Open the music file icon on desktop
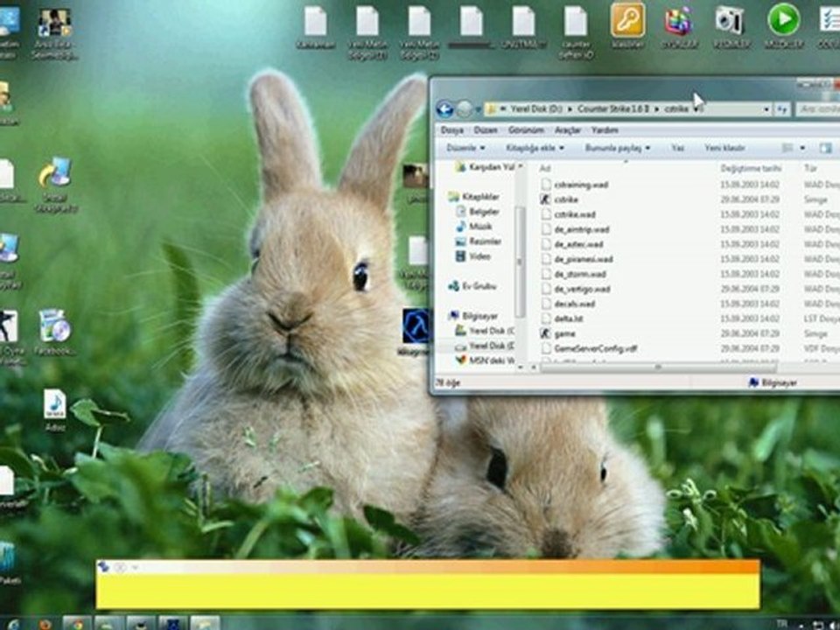The height and width of the screenshot is (630, 840). [x=55, y=404]
